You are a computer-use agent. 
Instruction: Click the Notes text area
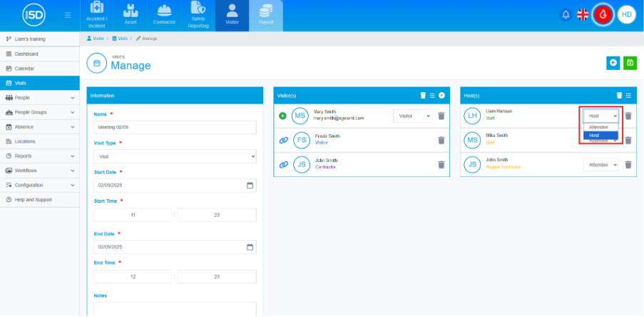(x=175, y=309)
